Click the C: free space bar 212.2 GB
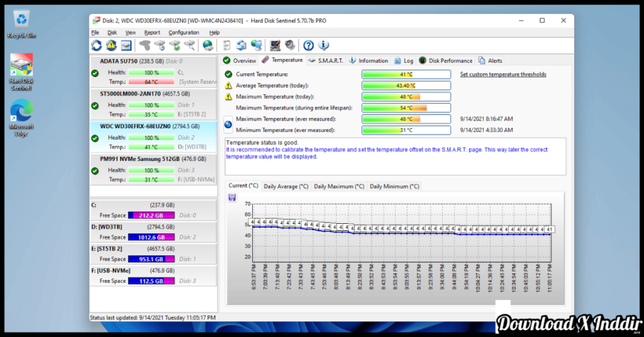The height and width of the screenshot is (337, 644). point(151,216)
